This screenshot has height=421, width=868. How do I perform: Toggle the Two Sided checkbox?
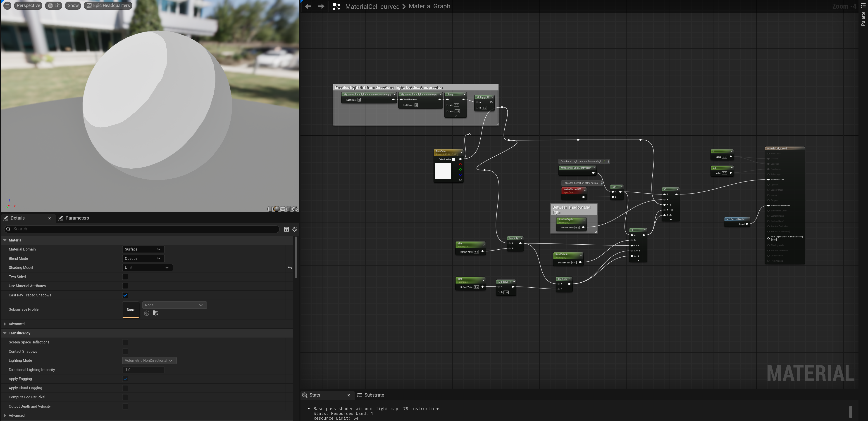click(x=125, y=277)
